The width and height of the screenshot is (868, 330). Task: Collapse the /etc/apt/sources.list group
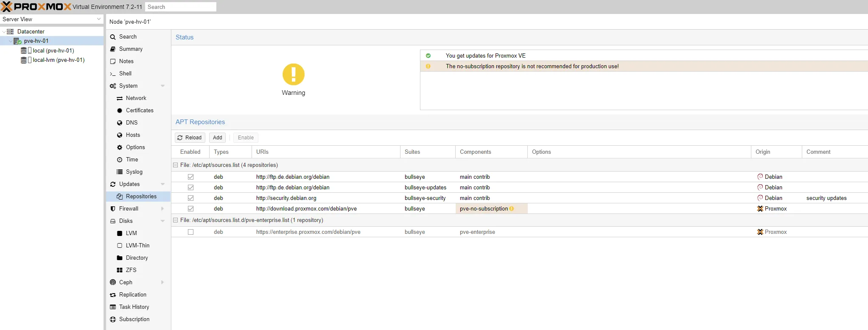pyautogui.click(x=175, y=165)
